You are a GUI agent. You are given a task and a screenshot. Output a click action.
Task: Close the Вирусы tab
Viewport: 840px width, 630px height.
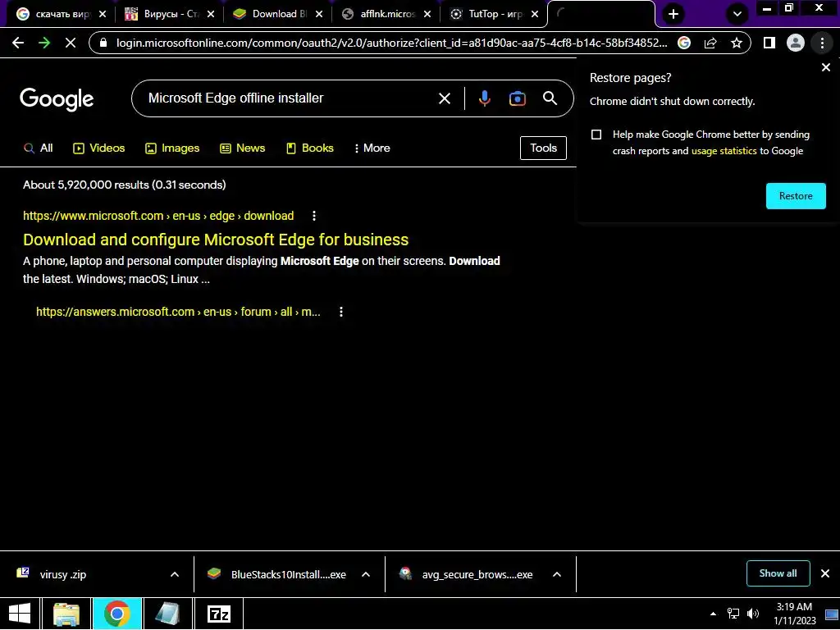tap(211, 14)
